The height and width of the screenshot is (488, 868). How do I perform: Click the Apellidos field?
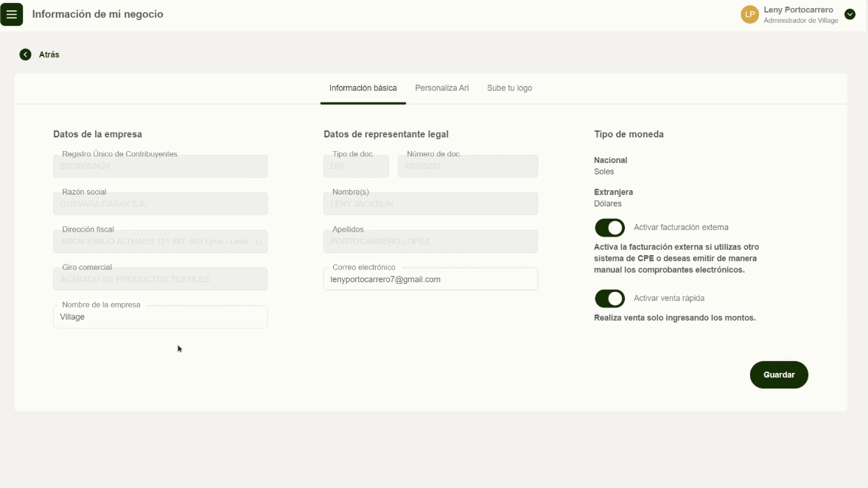point(430,242)
